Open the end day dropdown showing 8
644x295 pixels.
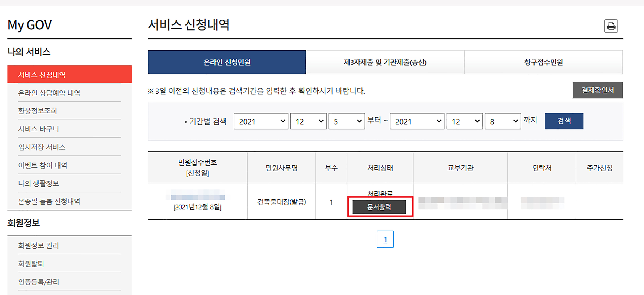pyautogui.click(x=503, y=121)
